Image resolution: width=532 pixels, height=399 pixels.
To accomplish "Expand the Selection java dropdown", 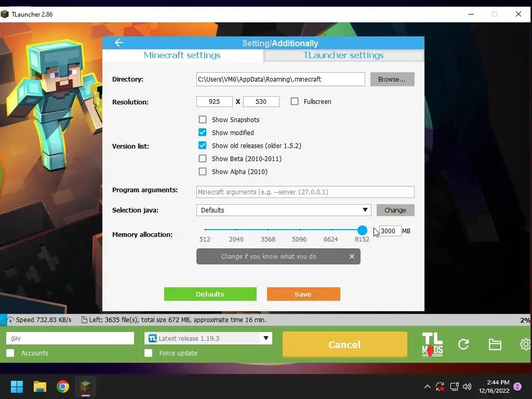I will point(284,210).
